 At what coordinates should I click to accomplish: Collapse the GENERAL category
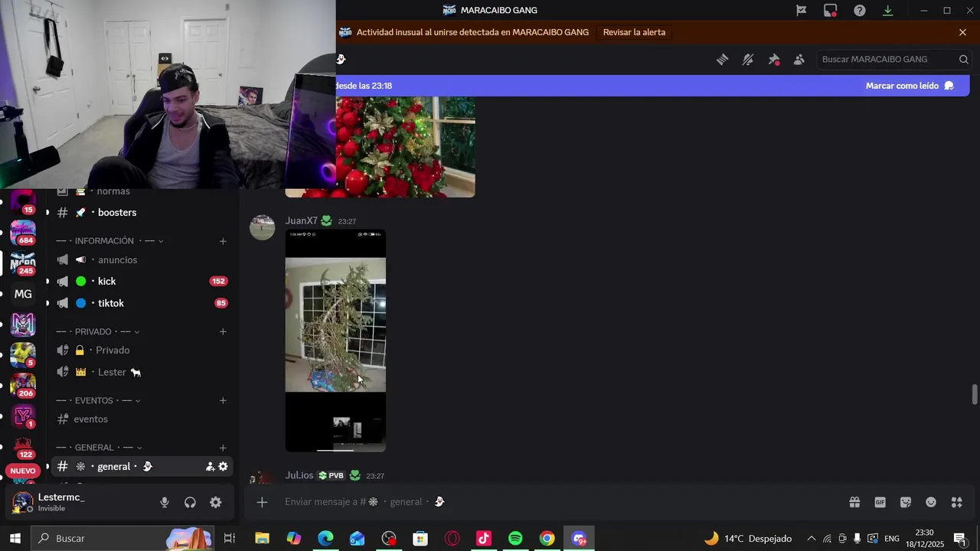click(100, 448)
